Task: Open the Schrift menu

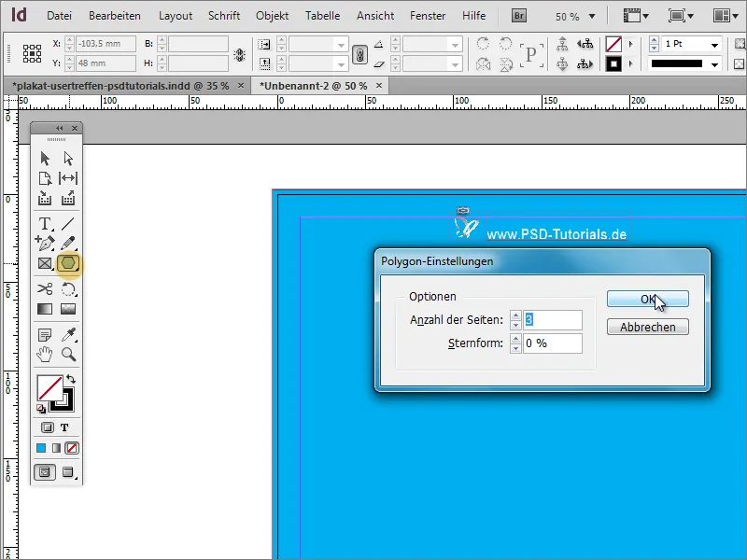Action: point(224,16)
